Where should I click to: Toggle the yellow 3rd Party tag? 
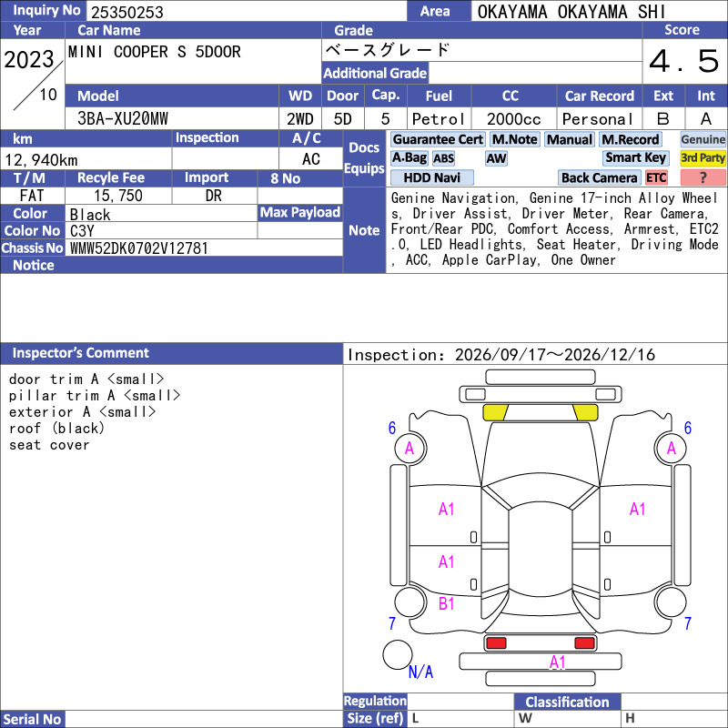[x=703, y=157]
